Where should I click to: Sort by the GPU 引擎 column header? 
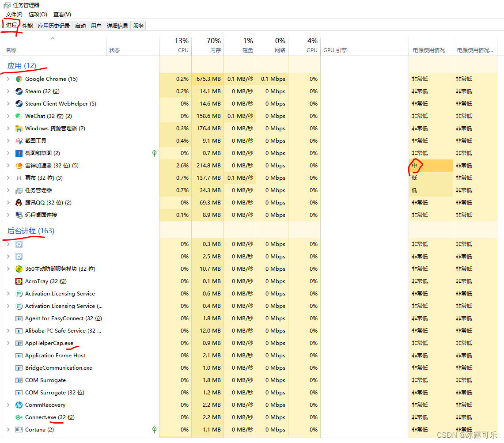pos(364,45)
